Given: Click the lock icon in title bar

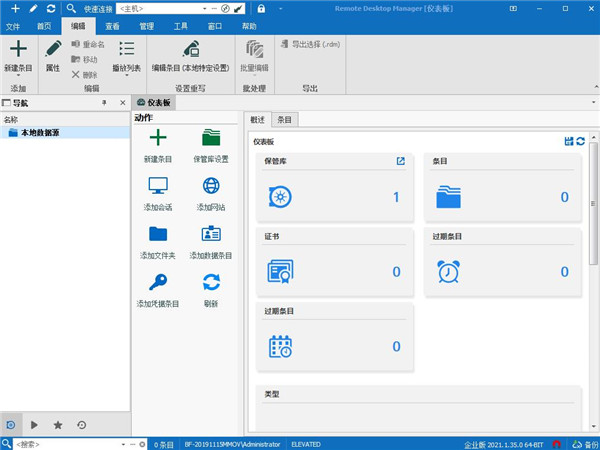Looking at the screenshot, I should click(x=261, y=8).
